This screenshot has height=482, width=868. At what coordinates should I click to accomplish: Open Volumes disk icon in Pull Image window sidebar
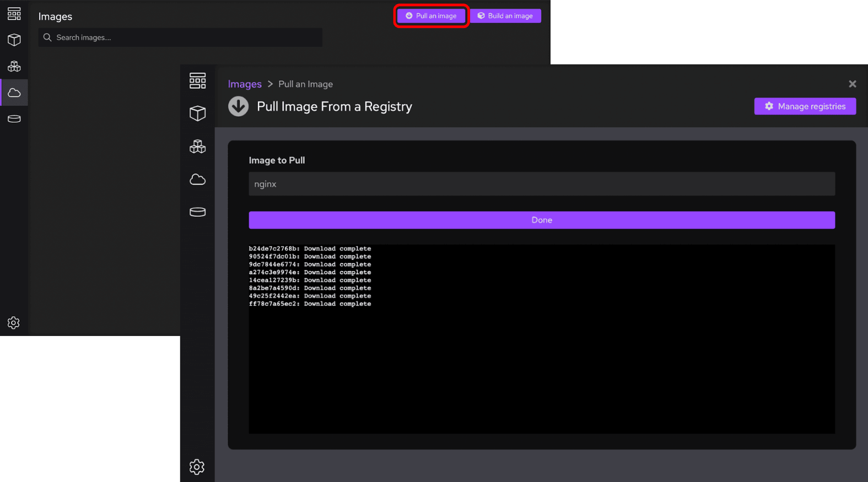tap(197, 212)
